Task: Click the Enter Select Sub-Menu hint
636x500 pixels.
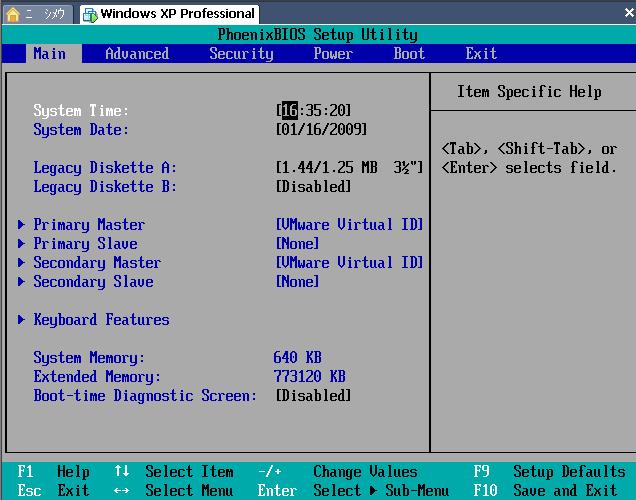Action: pyautogui.click(x=353, y=491)
